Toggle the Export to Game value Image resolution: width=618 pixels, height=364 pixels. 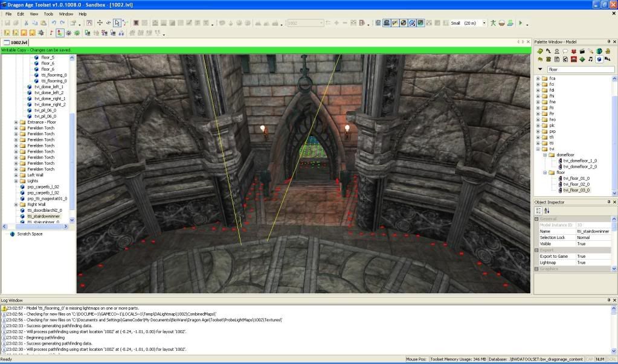pos(581,257)
